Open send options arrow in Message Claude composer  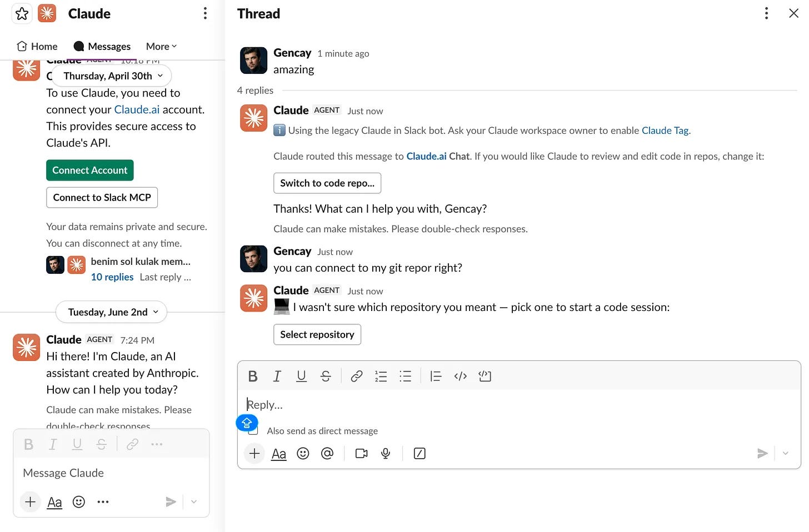tap(194, 502)
